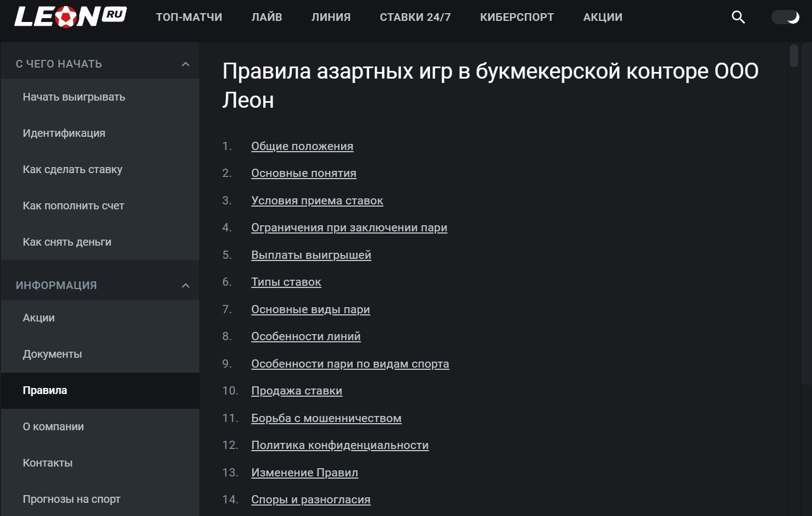Screen dimensions: 812x516
Task: Open Акции in the sidebar
Action: coord(100,318)
